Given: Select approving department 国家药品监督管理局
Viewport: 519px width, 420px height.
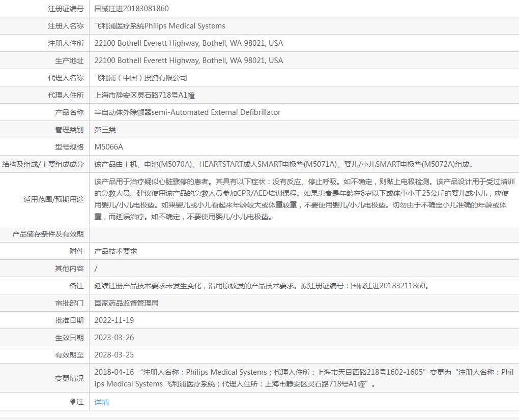Looking at the screenshot, I should coord(126,303).
